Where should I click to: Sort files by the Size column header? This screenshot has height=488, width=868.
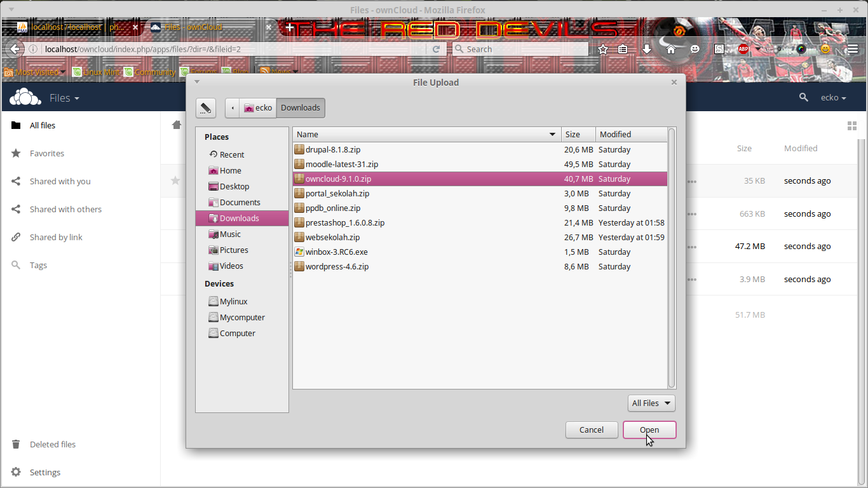click(x=578, y=134)
